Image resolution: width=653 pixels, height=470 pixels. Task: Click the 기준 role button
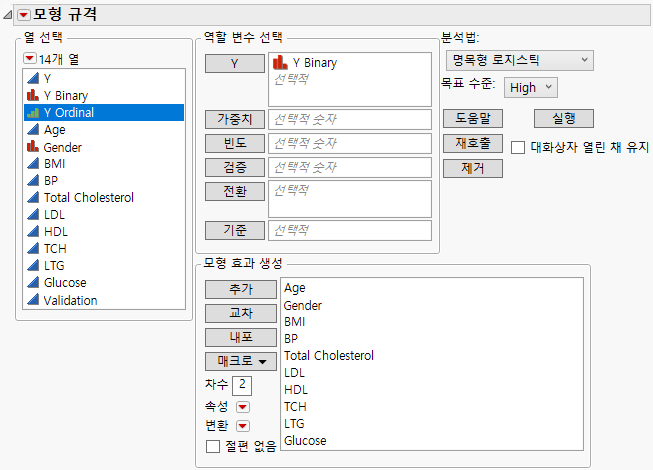coord(235,230)
